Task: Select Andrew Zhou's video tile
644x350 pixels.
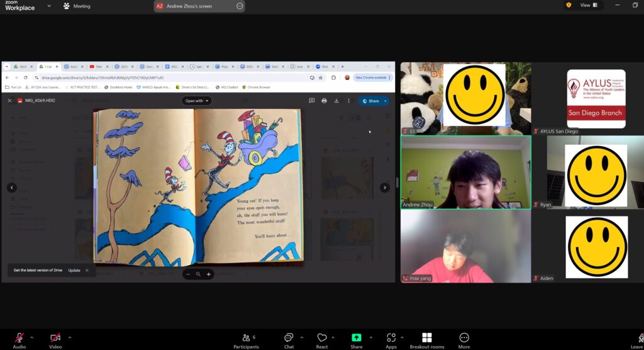Action: [466, 172]
